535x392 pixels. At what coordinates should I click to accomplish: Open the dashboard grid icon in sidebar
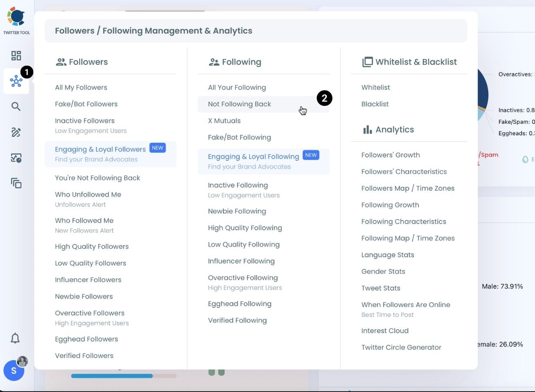(16, 56)
